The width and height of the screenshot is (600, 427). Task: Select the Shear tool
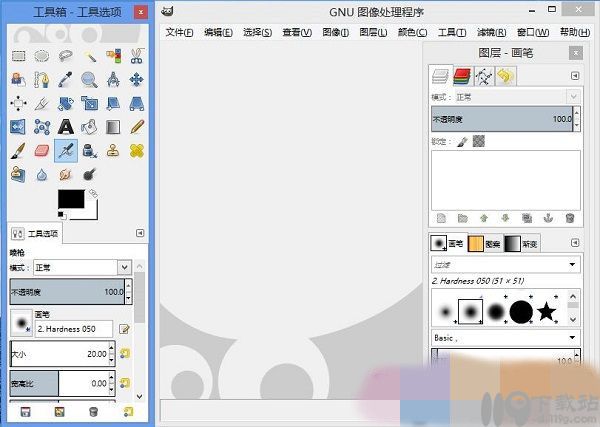[x=113, y=103]
